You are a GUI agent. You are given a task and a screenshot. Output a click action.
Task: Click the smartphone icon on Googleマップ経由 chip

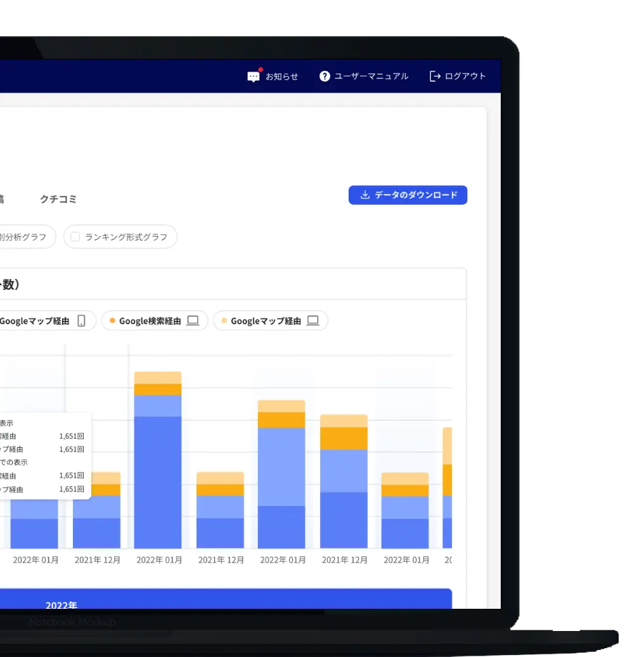[x=81, y=321]
